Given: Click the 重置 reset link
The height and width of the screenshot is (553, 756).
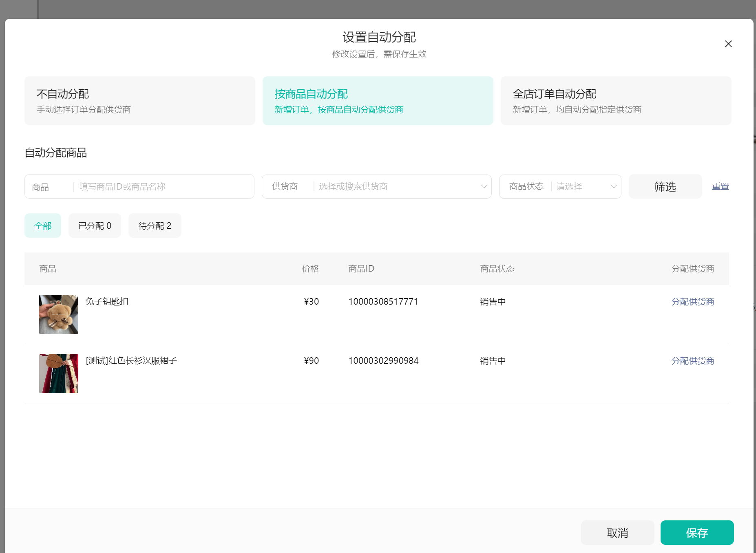Looking at the screenshot, I should click(720, 186).
